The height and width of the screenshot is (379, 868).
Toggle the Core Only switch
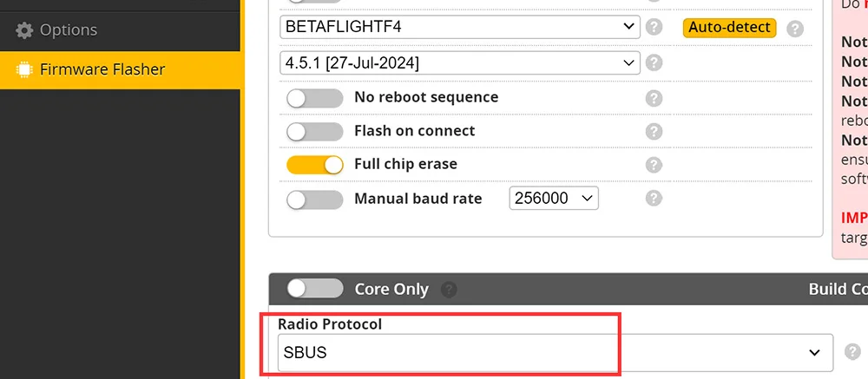tap(314, 289)
